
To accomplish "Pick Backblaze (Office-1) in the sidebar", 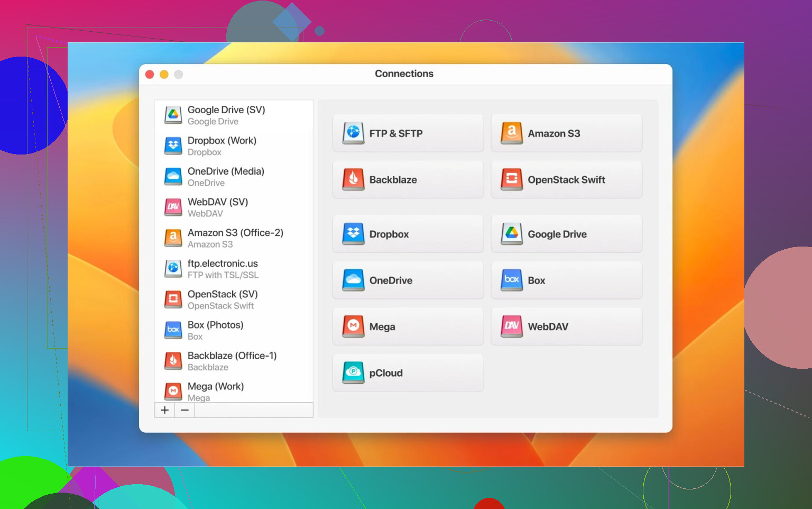I will click(x=232, y=361).
